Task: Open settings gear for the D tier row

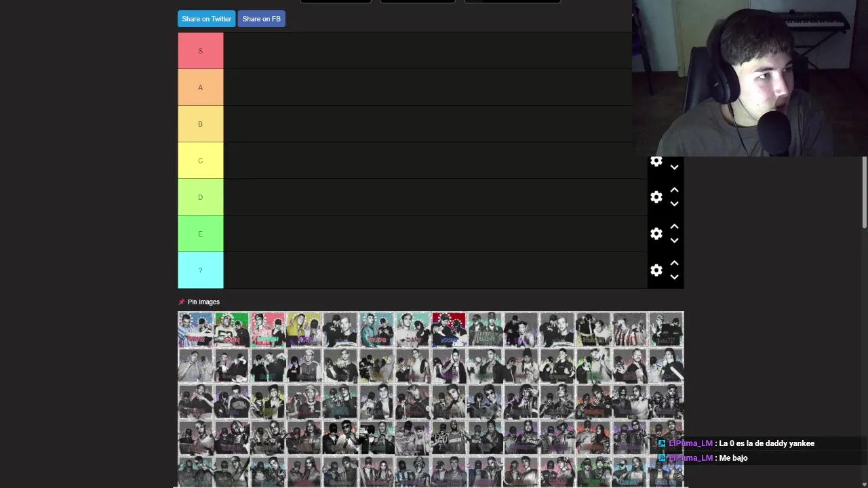Action: tap(656, 197)
